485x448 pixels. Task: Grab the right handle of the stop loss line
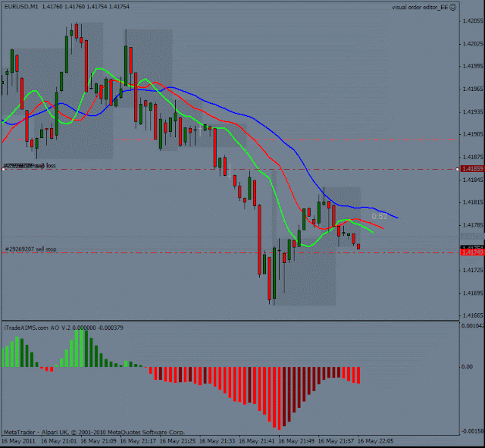click(x=458, y=169)
